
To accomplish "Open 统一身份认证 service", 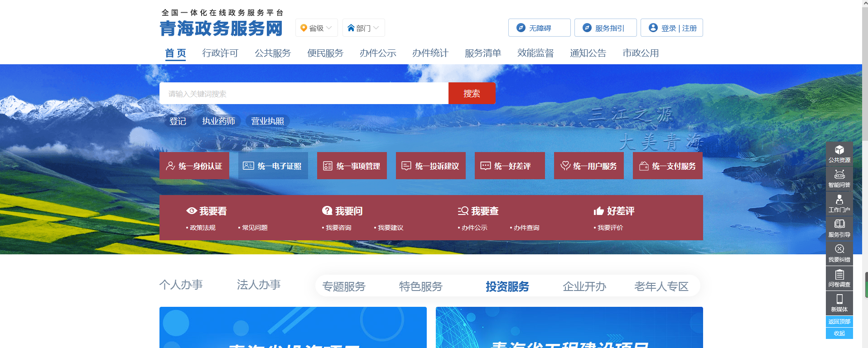I will [194, 166].
